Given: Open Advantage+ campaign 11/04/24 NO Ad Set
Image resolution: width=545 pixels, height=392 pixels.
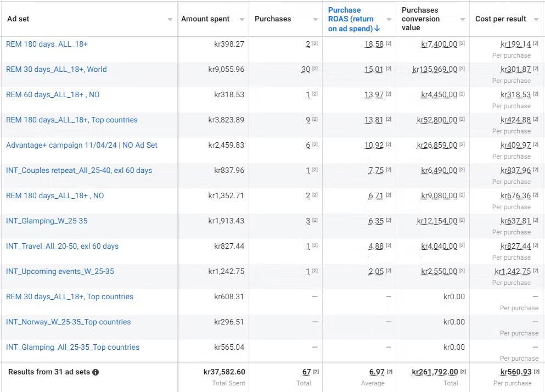Looking at the screenshot, I should 81,145.
